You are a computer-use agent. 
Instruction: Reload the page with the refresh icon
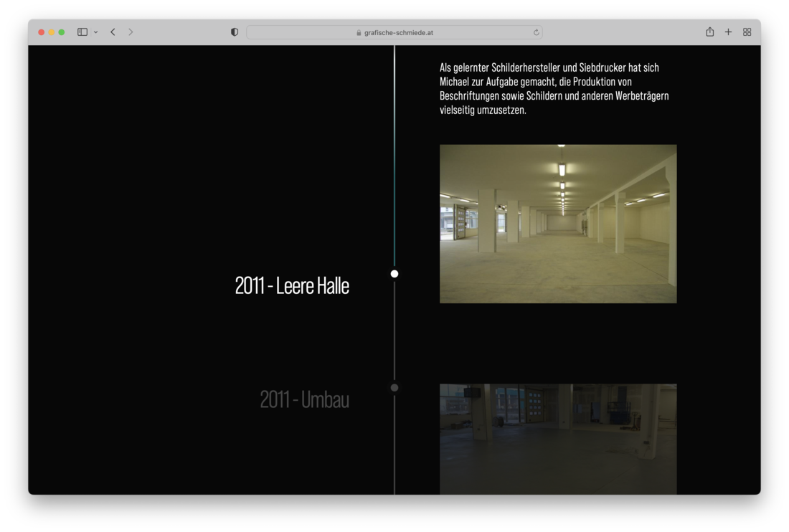tap(536, 32)
